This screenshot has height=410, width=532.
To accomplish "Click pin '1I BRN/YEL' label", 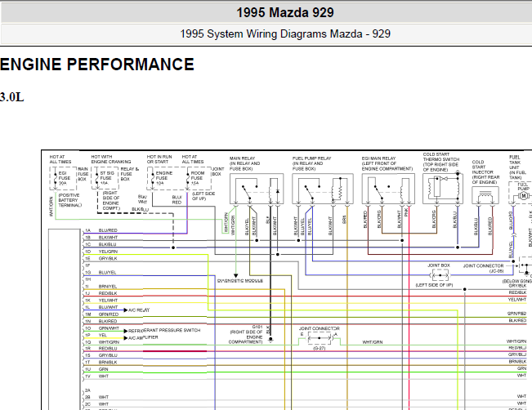I will coord(101,286).
